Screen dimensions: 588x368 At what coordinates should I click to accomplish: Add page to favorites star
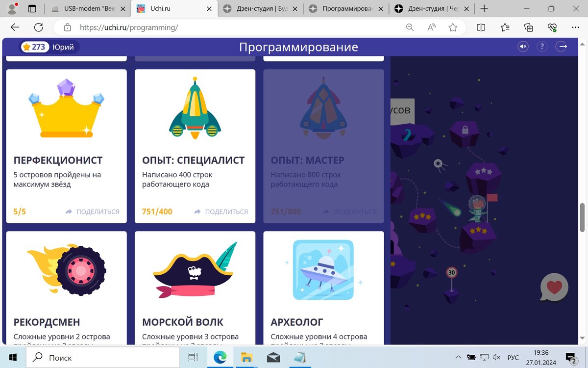[453, 27]
